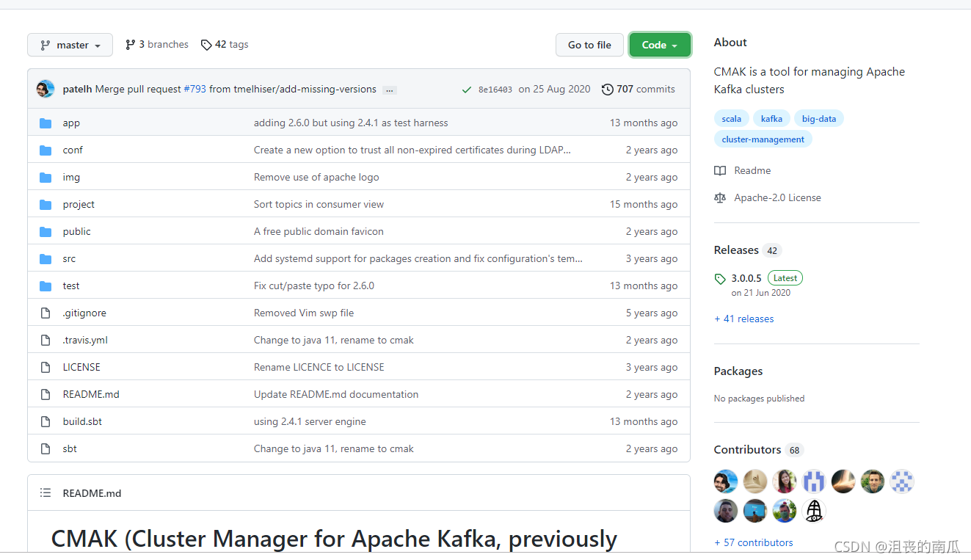Image resolution: width=971 pixels, height=560 pixels.
Task: Click the Apache-2.0 License scale icon
Action: pos(720,198)
